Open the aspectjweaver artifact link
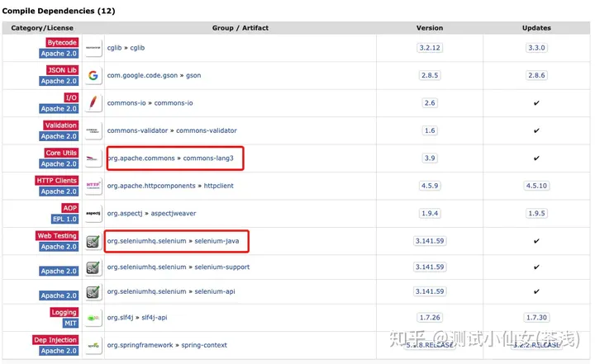 (174, 214)
